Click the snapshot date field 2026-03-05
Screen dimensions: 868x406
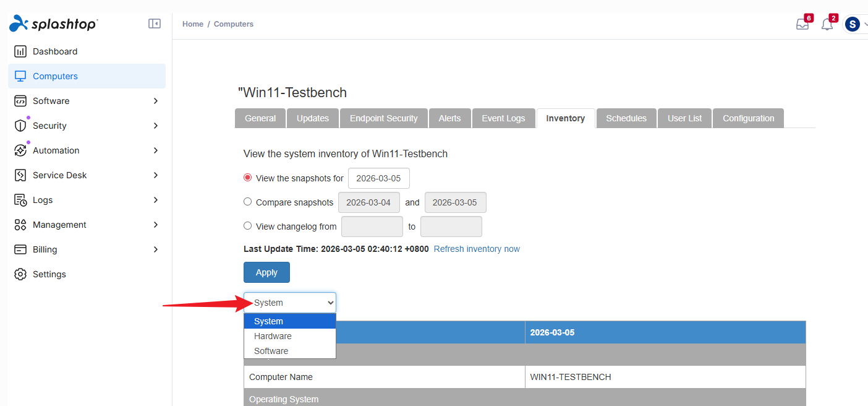coord(379,178)
